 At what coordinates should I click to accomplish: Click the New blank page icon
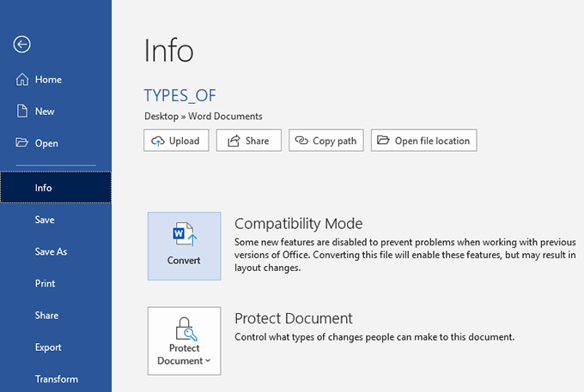point(23,112)
